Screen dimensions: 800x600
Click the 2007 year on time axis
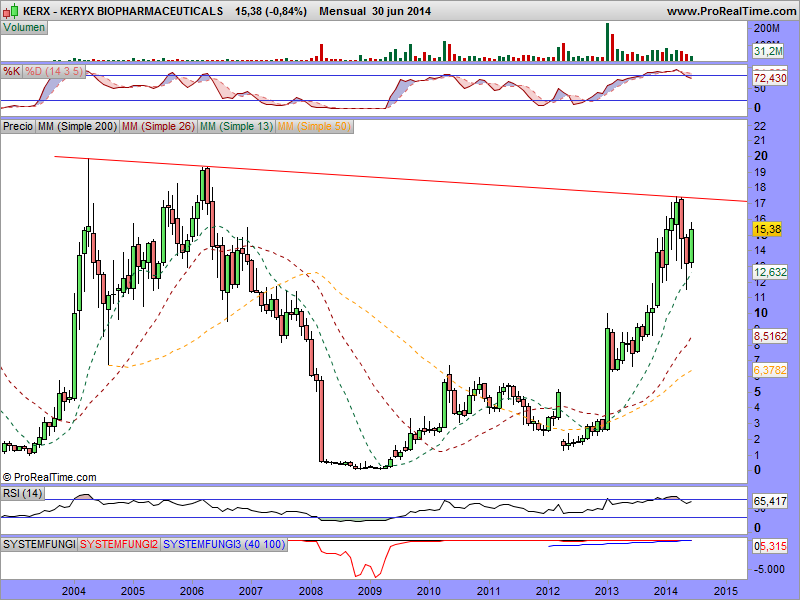(251, 591)
